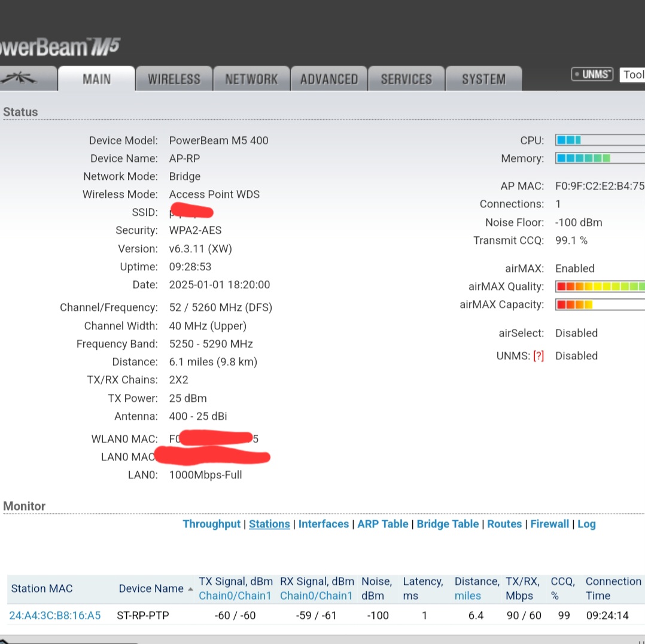Select the Noise Floor value -100 dBm

coord(579,222)
